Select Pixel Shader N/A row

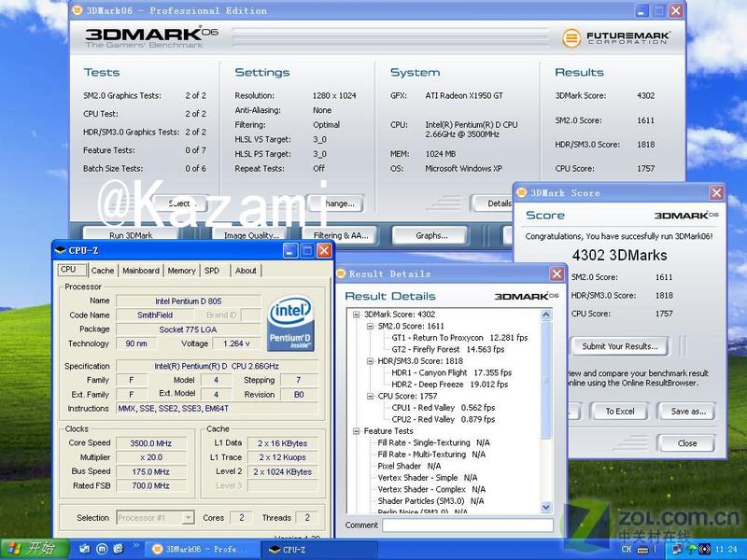[x=409, y=466]
